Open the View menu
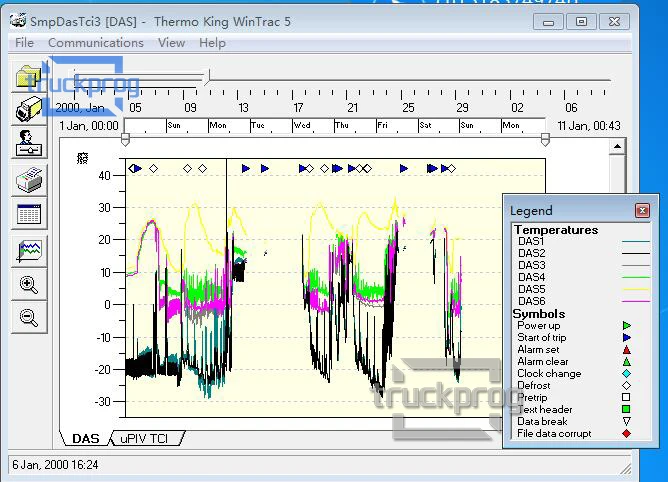This screenshot has height=482, width=668. [x=171, y=43]
